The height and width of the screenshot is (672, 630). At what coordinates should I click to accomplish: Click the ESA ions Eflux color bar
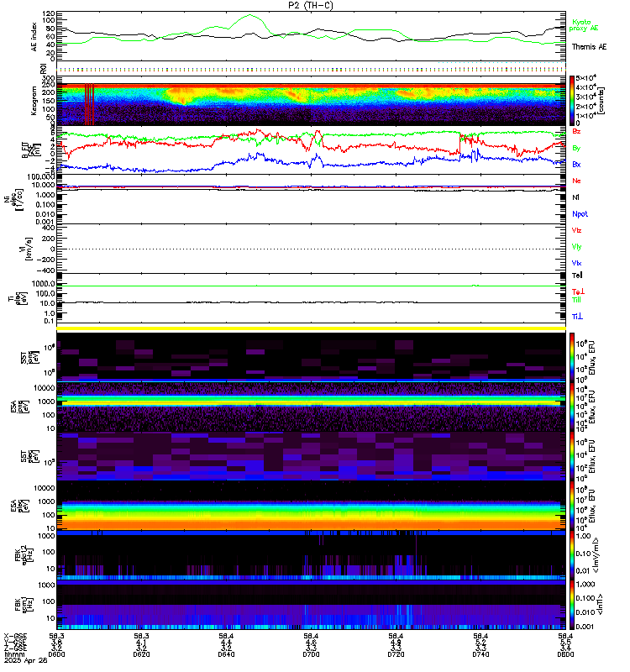(x=572, y=407)
